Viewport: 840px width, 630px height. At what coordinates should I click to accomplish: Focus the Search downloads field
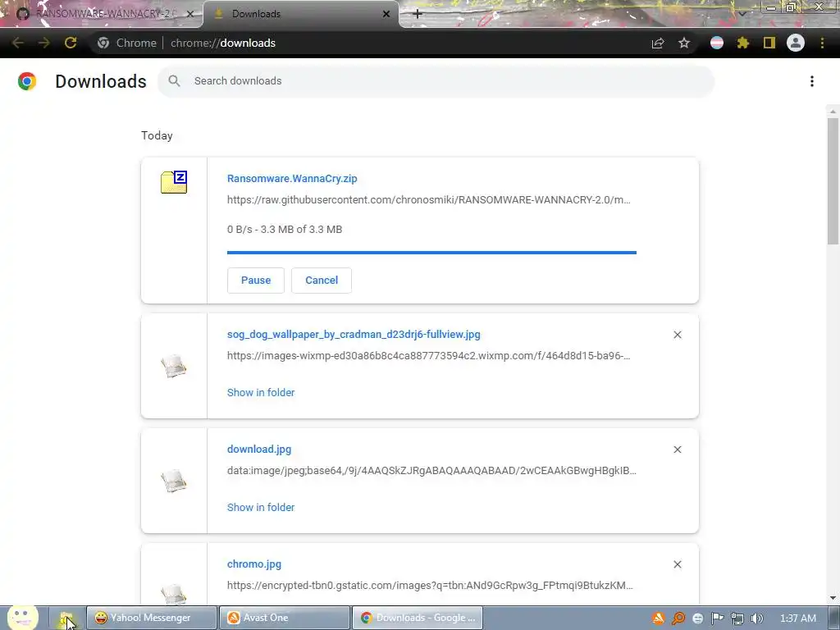click(x=436, y=81)
